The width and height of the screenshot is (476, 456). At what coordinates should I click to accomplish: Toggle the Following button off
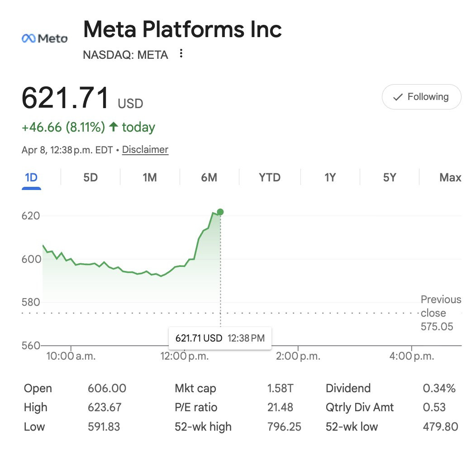click(421, 97)
